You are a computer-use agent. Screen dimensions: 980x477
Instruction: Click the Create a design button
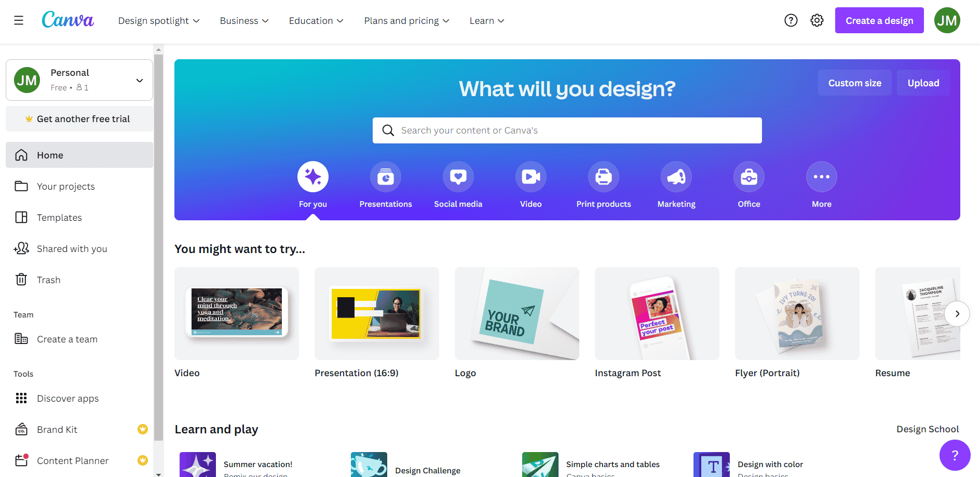(879, 20)
